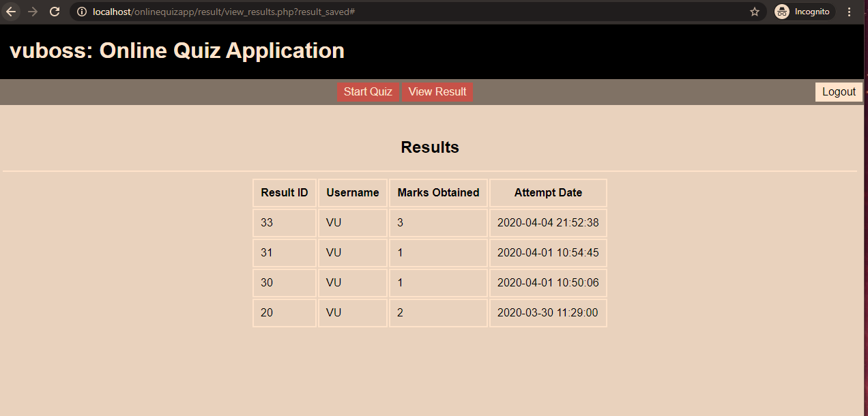
Task: Open the Chrome three-dot menu
Action: pyautogui.click(x=848, y=11)
